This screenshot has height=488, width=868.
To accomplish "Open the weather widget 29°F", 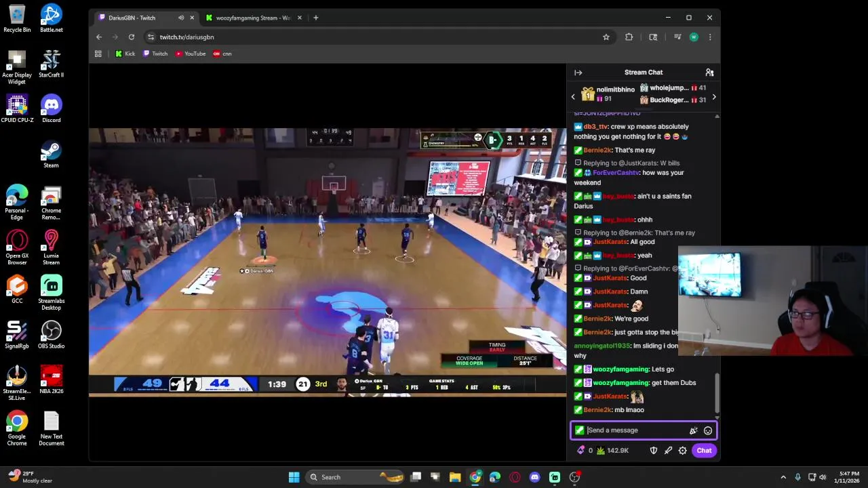I will pos(29,477).
